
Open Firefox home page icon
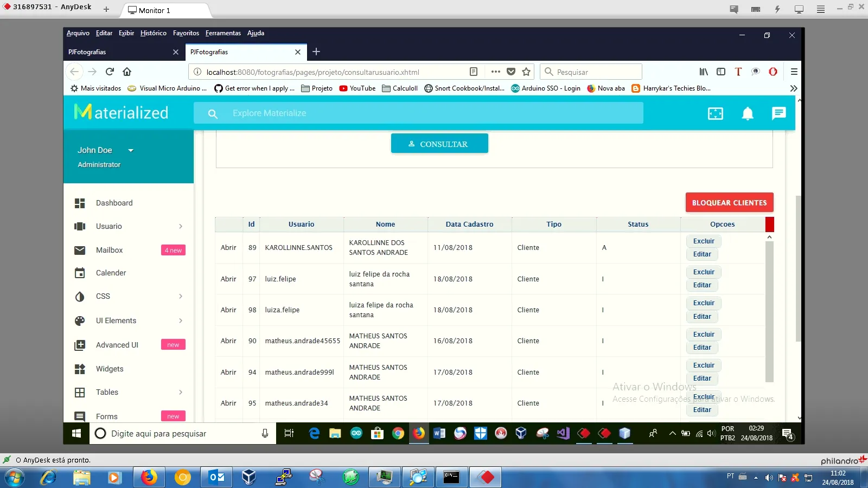tap(127, 72)
